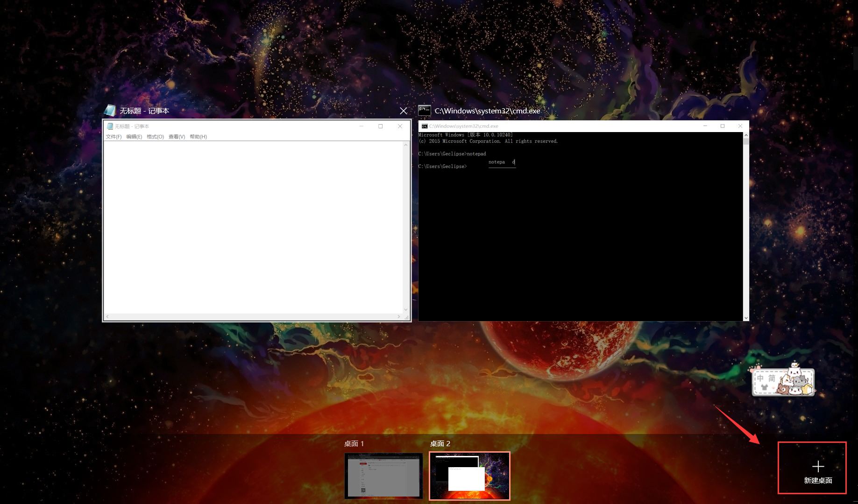Click the Notepad horizontal scrollbar right arrow
The height and width of the screenshot is (504, 858).
coord(399,316)
